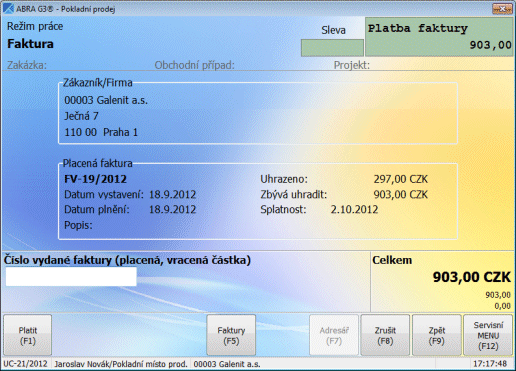516x371 pixels.
Task: Click the Platit (F1) button
Action: point(28,335)
